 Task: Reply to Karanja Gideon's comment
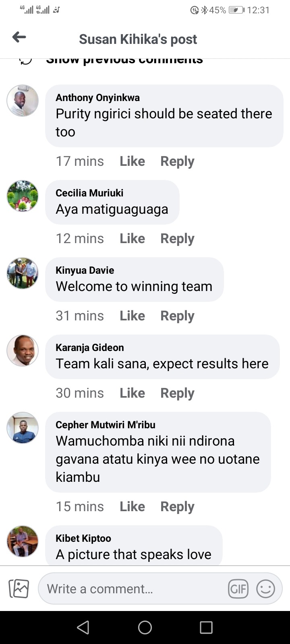click(x=177, y=393)
